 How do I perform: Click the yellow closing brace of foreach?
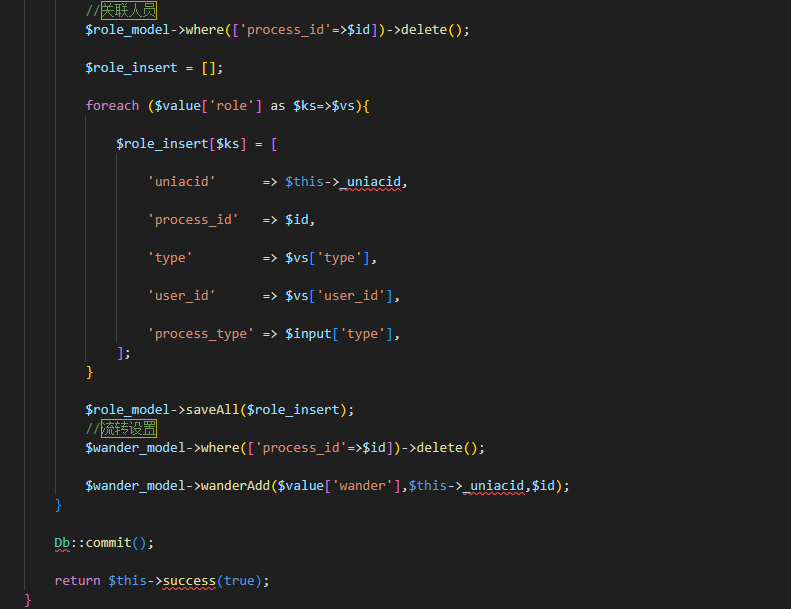[x=89, y=372]
